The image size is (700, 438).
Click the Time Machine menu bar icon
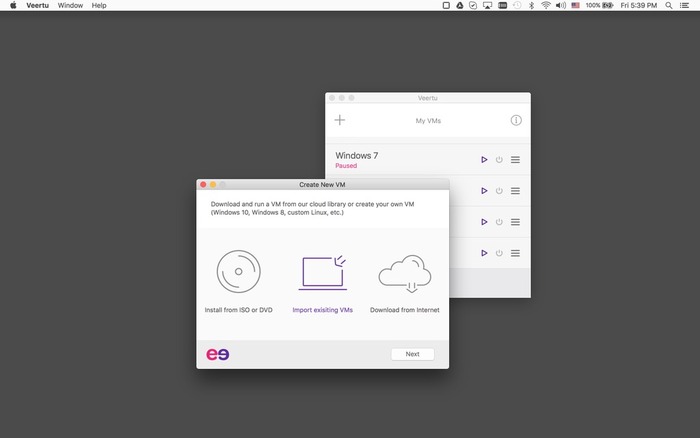(517, 5)
